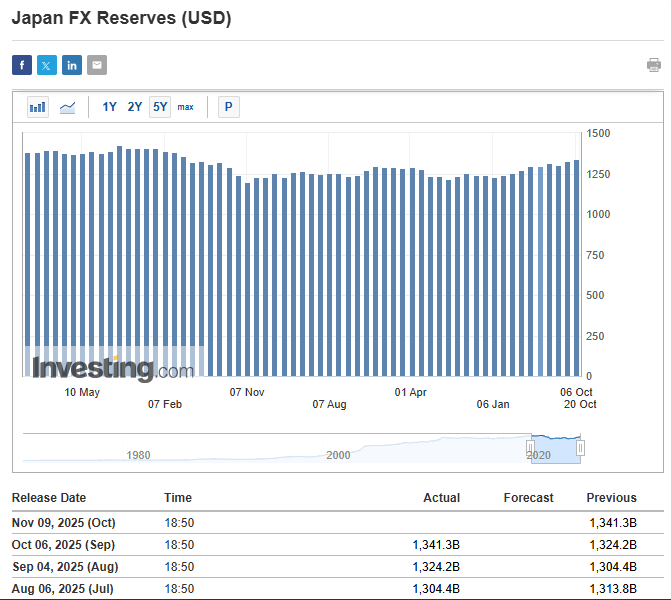
Task: Click left handle of range slider
Action: [531, 448]
